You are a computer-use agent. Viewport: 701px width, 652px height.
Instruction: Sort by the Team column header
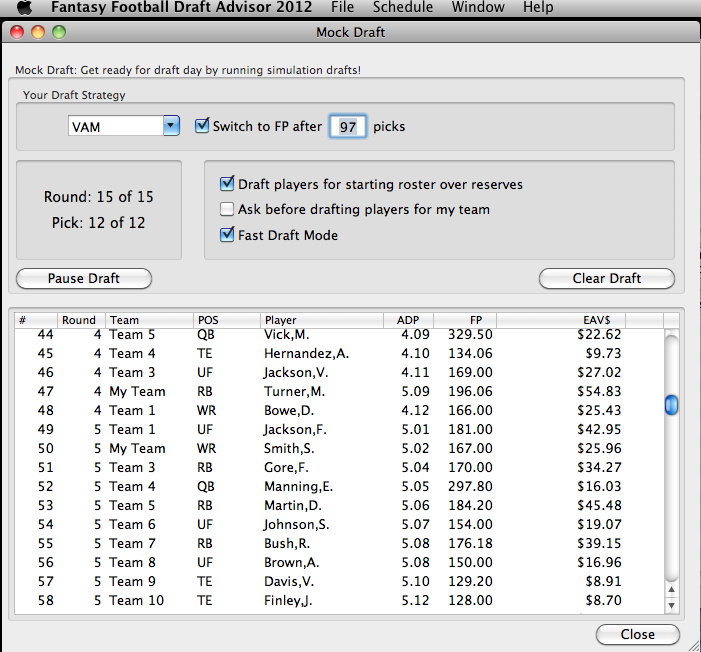click(149, 320)
